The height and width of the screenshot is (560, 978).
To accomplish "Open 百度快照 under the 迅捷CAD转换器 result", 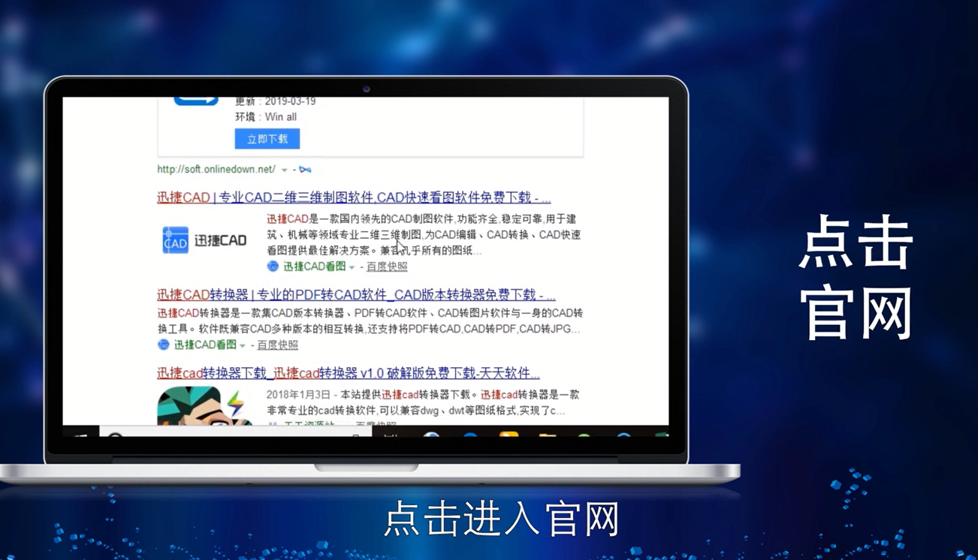I will pyautogui.click(x=278, y=345).
